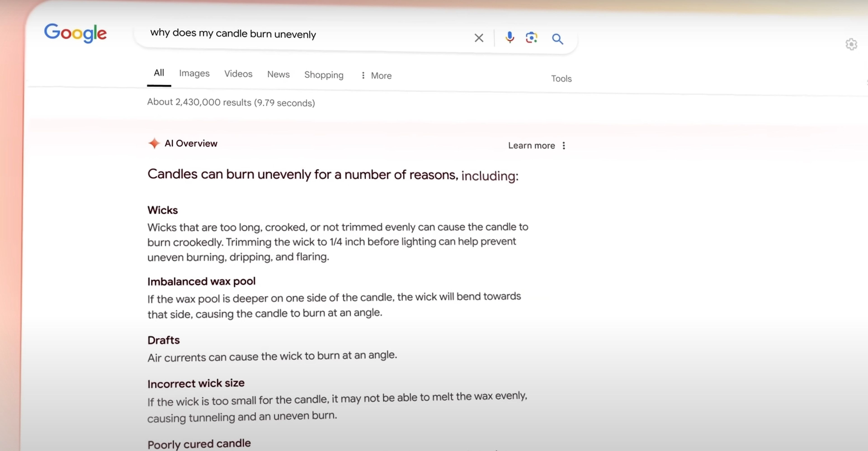Image resolution: width=868 pixels, height=451 pixels.
Task: Click the 'Wicks' heading
Action: pos(163,210)
